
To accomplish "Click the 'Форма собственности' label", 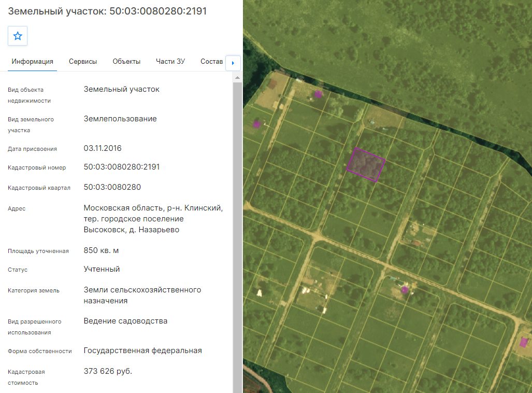I will point(40,351).
